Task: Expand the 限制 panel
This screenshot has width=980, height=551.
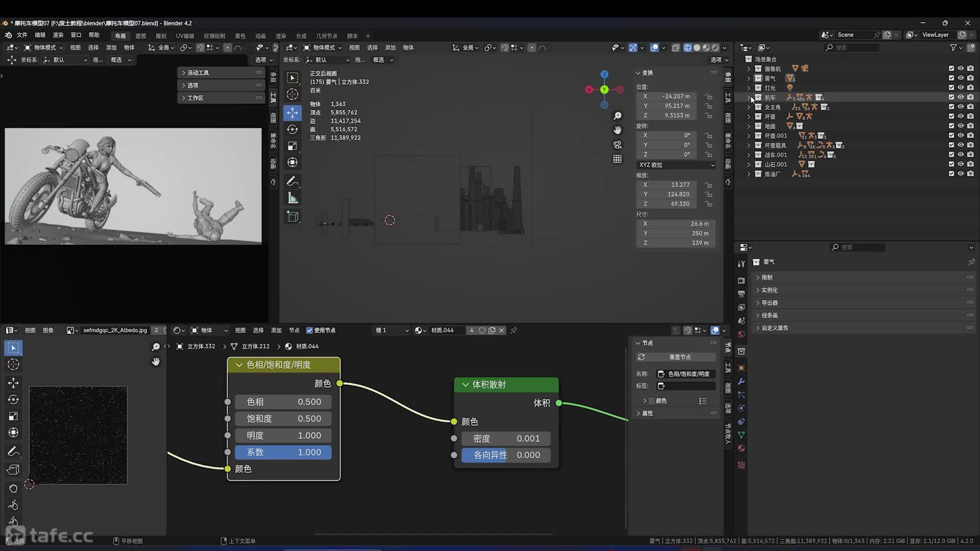Action: click(863, 278)
